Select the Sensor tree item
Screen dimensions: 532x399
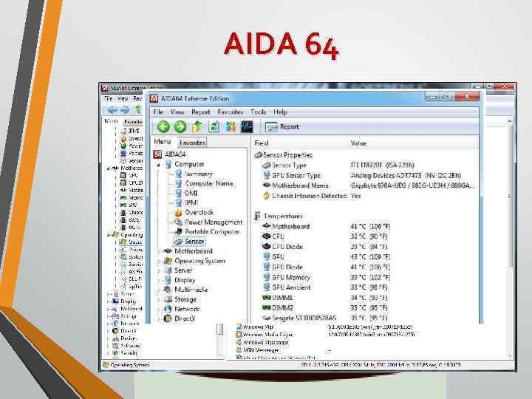pos(189,242)
